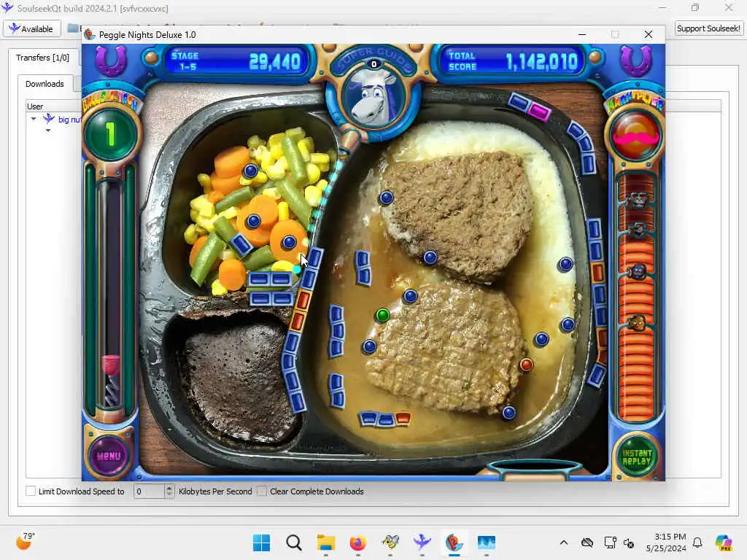Click the download speed spinner arrows

point(169,491)
